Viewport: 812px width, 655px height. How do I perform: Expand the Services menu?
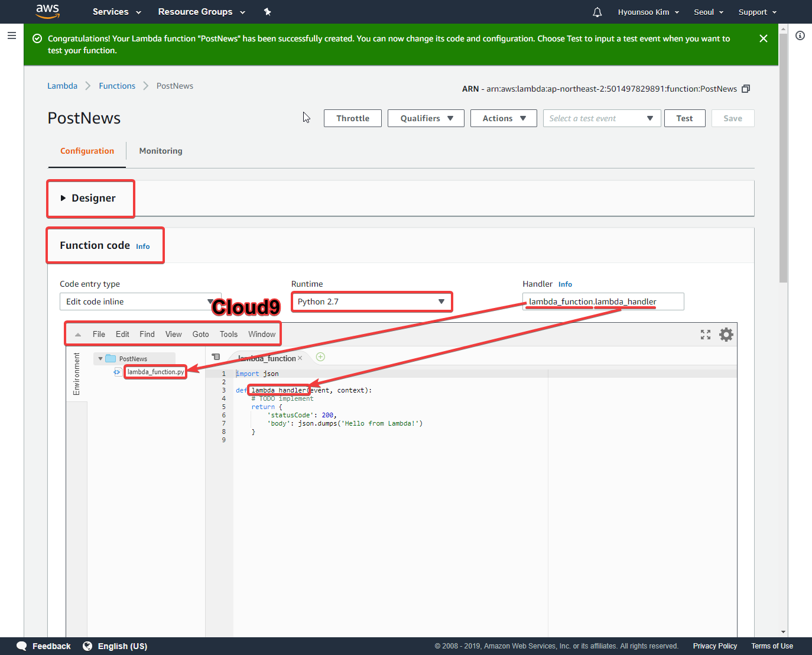pos(116,12)
